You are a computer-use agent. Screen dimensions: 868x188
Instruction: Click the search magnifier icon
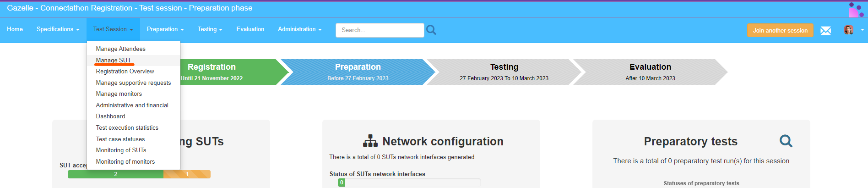coord(431,30)
